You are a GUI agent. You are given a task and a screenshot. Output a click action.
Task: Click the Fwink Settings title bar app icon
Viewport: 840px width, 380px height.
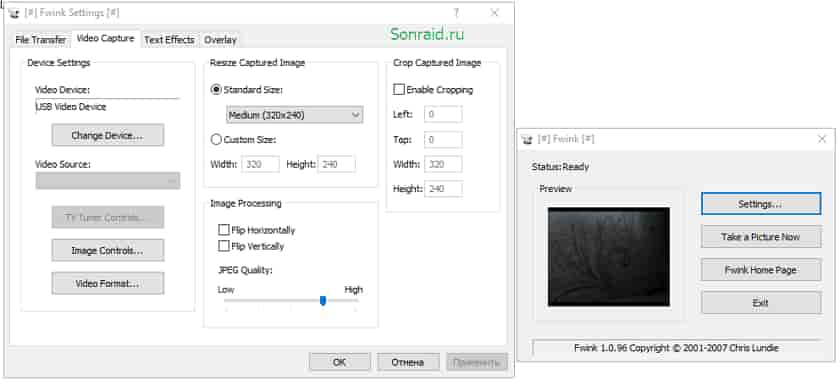click(x=14, y=13)
